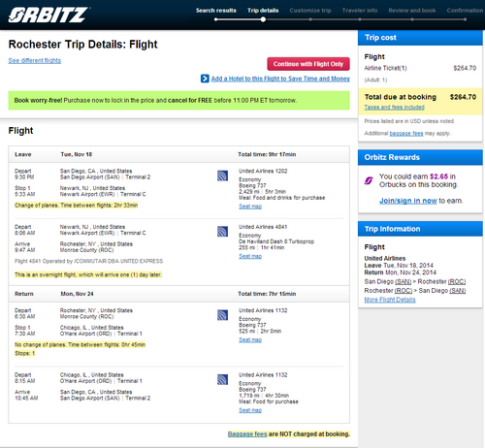Open baggage fees link in Trip cost panel

point(406,133)
